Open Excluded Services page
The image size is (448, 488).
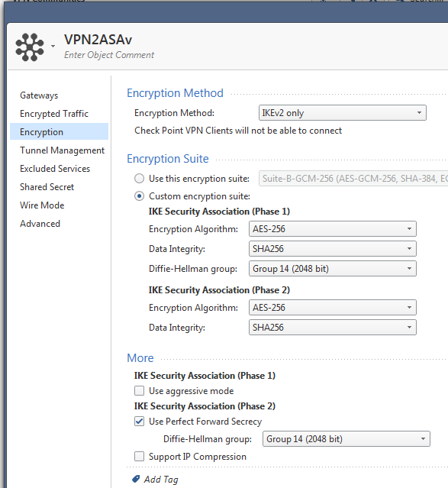click(55, 168)
